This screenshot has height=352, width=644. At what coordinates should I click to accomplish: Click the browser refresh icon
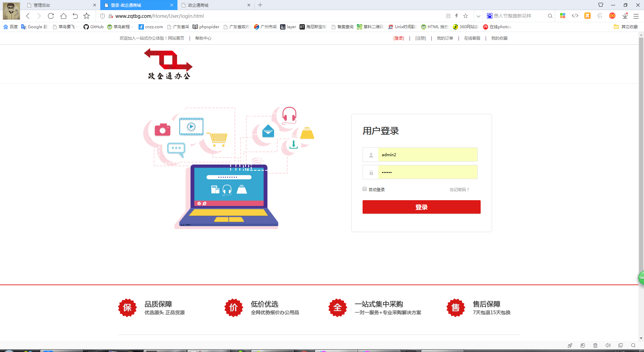click(x=51, y=16)
